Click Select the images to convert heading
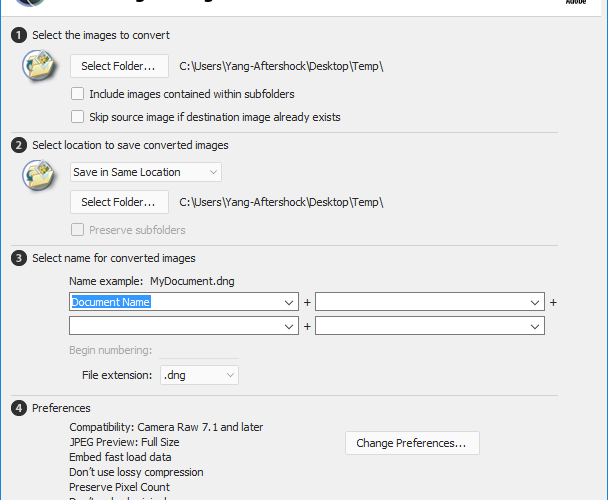 (101, 35)
